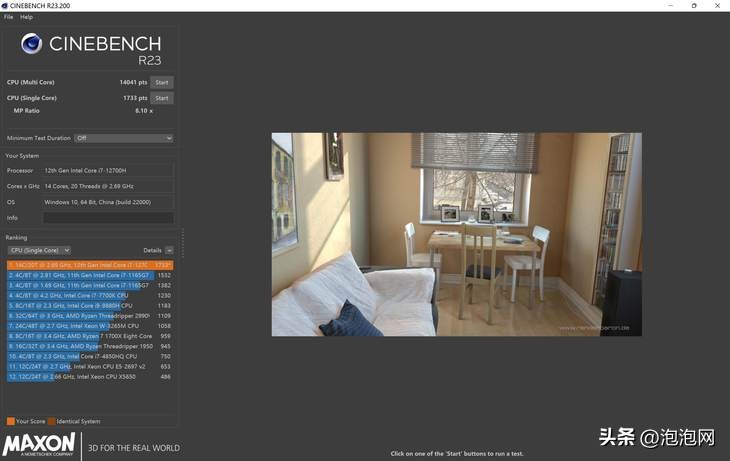This screenshot has height=461, width=730.
Task: Select the 16C/32T Threadripper 1950 ranking row
Action: click(90, 346)
